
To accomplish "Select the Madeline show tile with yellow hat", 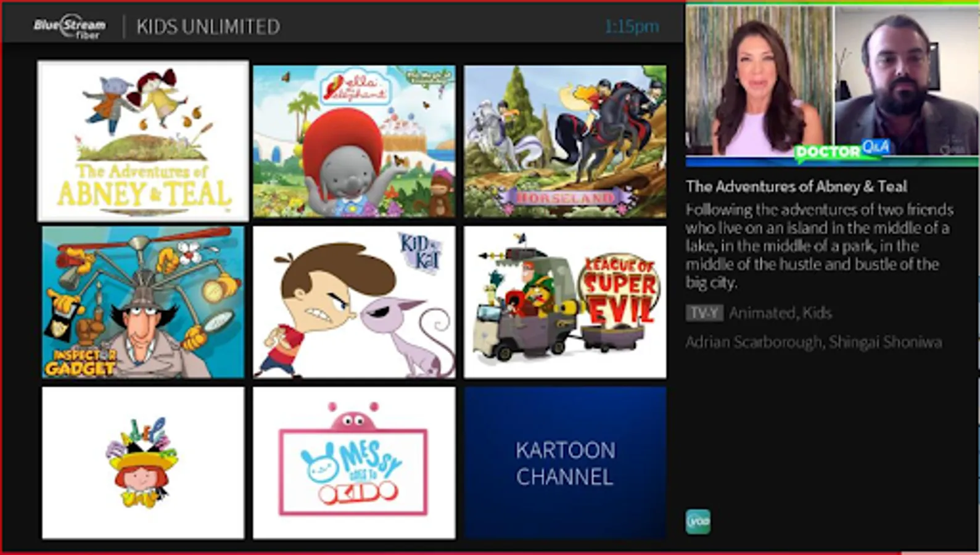I will [x=143, y=463].
